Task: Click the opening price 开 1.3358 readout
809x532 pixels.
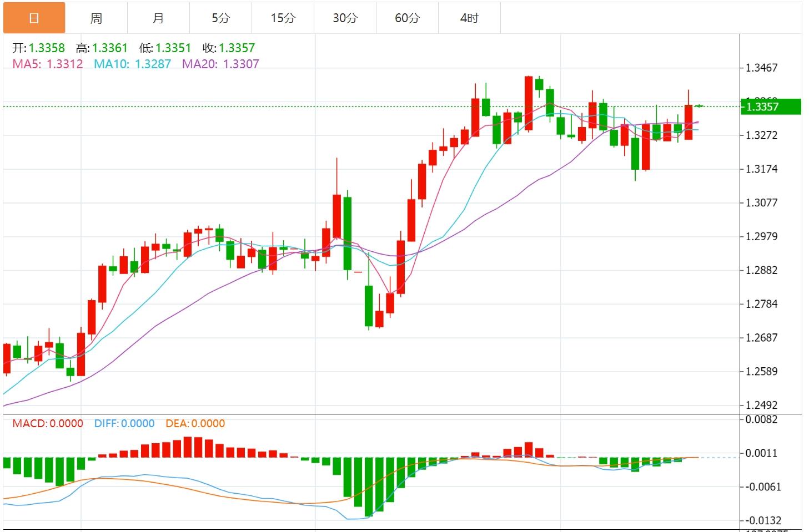Action: 38,48
